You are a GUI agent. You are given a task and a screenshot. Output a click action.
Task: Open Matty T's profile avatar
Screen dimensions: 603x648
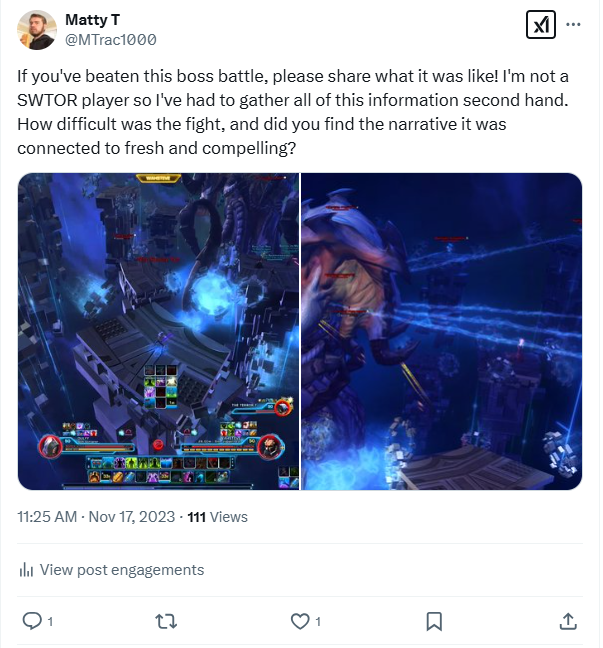[36, 30]
